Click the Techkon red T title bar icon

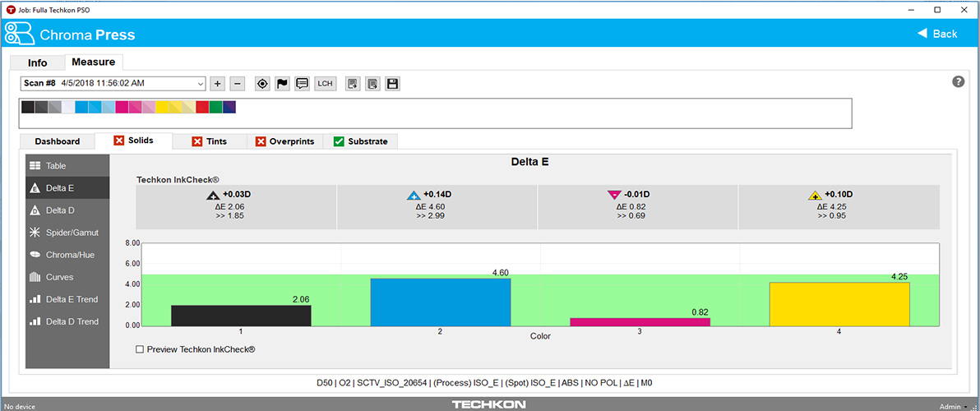(x=11, y=10)
